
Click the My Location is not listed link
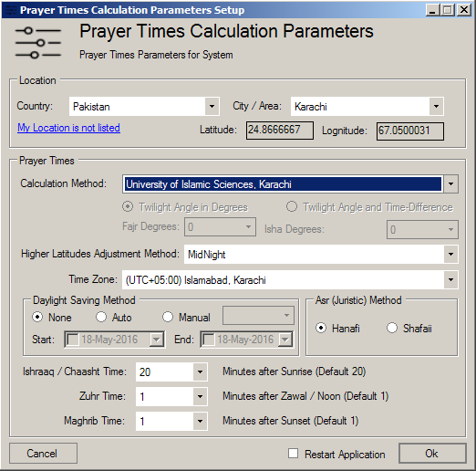[x=68, y=128]
